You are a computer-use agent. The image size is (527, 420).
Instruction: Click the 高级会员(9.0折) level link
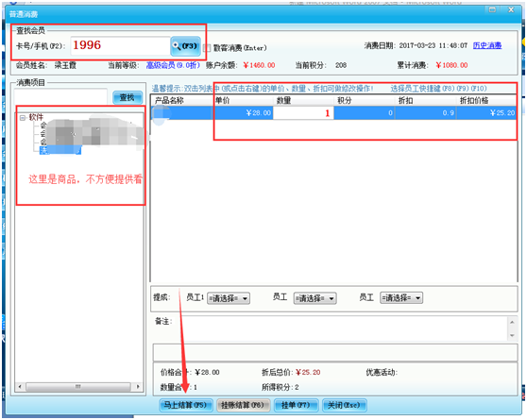pos(173,65)
